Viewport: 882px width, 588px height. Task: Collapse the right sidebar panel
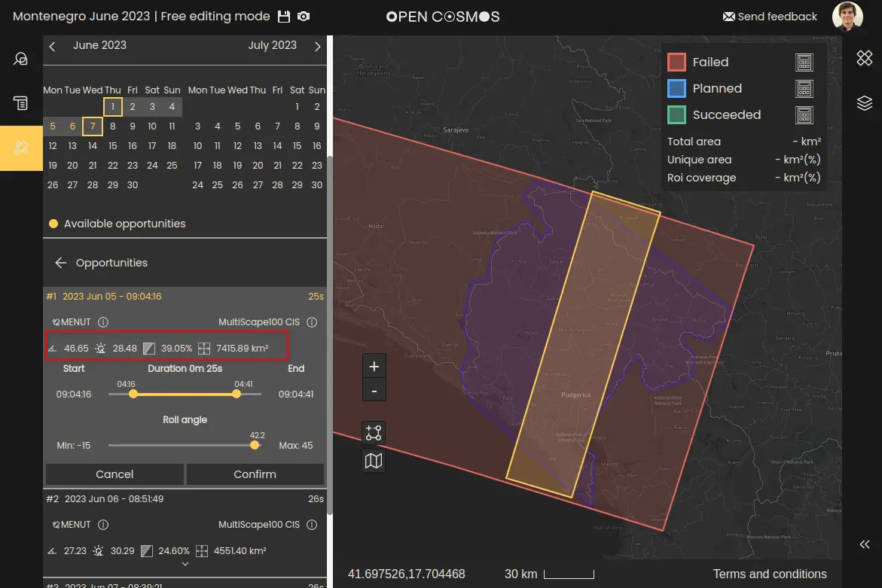pyautogui.click(x=864, y=545)
